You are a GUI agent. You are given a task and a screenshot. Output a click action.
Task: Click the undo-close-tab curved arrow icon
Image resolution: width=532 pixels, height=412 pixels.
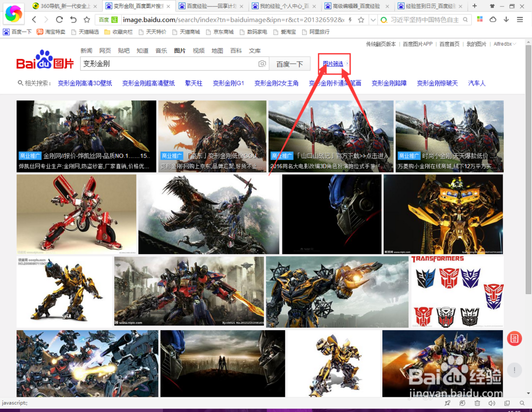point(73,20)
